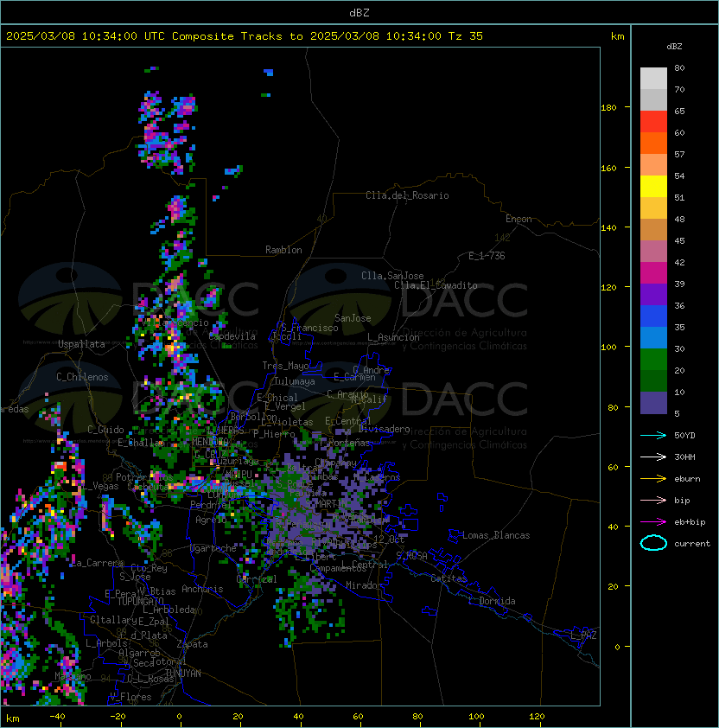
Task: Click the 'L_Dormida' map label
Action: [x=492, y=601]
